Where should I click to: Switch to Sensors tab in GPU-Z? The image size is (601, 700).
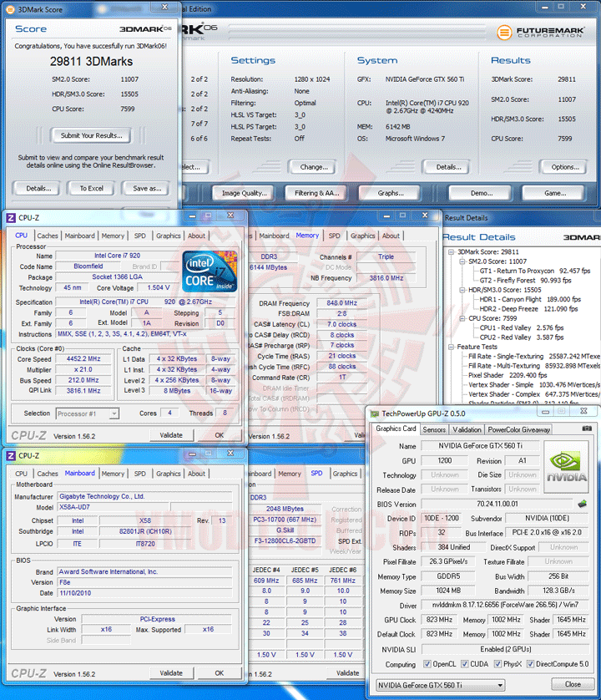tap(434, 429)
